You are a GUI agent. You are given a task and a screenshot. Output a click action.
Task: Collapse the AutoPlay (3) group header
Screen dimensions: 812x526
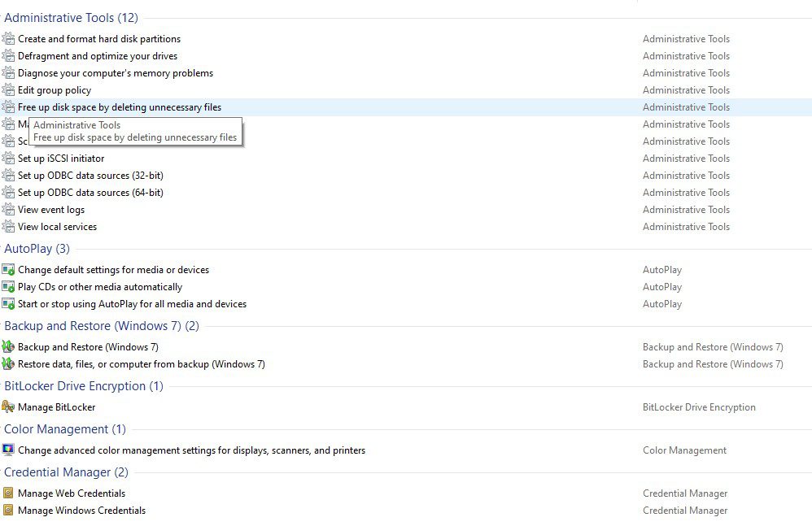coord(37,249)
